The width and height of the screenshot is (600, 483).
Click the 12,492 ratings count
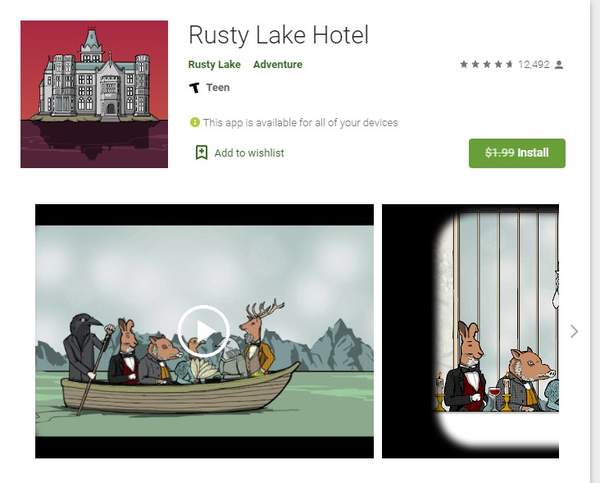tap(534, 64)
